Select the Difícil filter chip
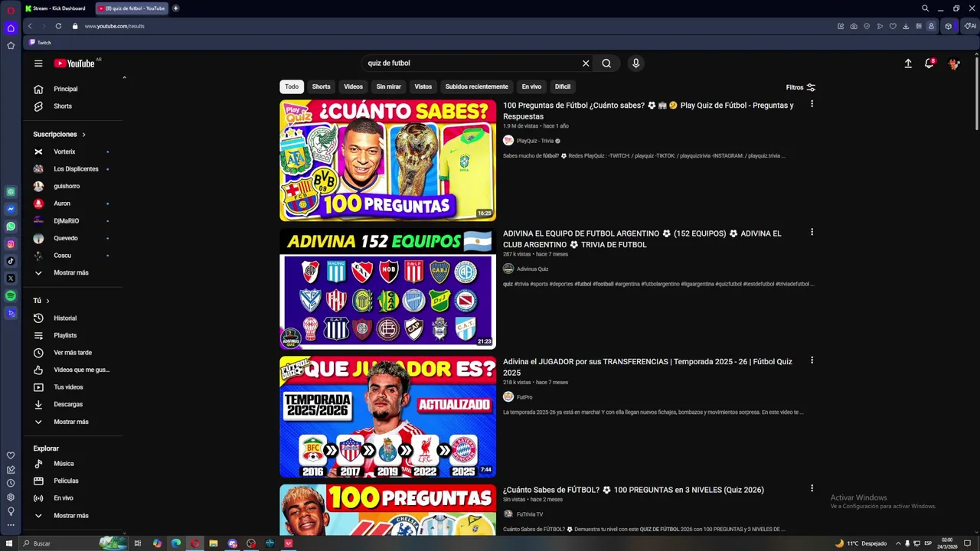980x551 pixels. point(563,86)
